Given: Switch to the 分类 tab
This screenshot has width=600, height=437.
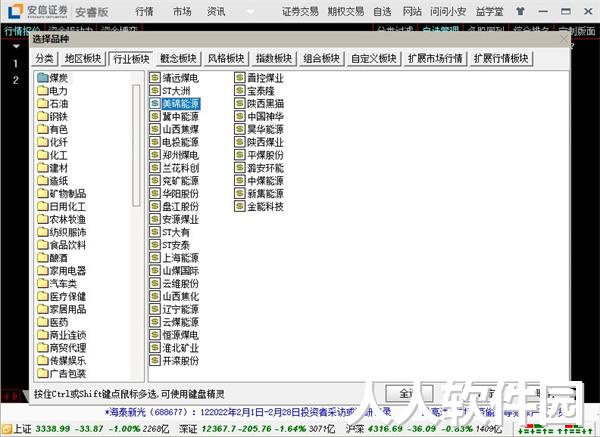Looking at the screenshot, I should [44, 59].
